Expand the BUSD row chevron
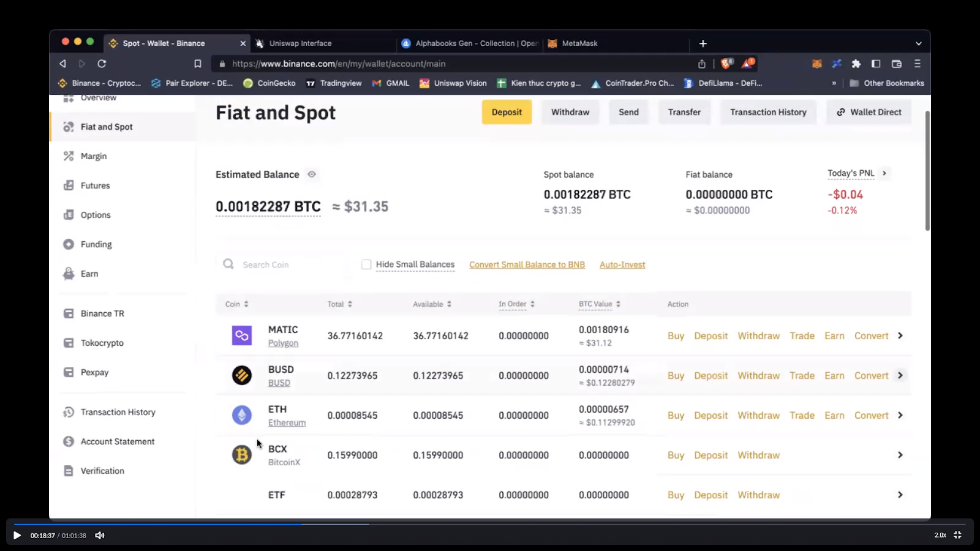The height and width of the screenshot is (551, 980). (900, 375)
